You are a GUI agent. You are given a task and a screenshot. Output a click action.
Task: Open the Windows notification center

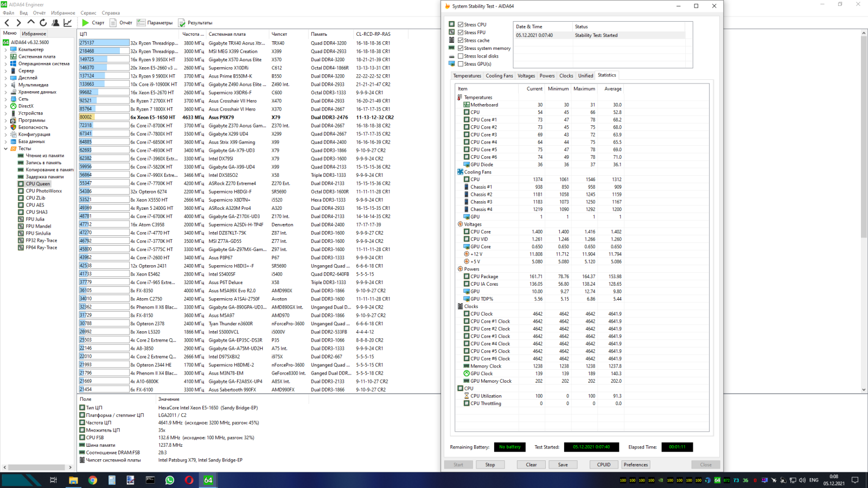tap(855, 480)
